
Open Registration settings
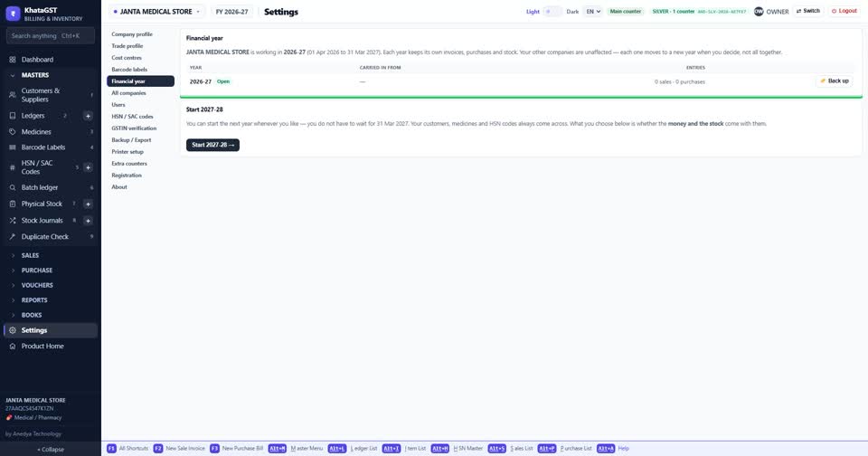pyautogui.click(x=141, y=176)
